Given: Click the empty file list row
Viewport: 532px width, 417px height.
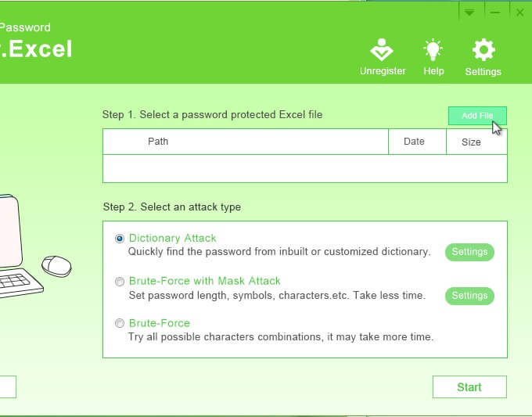Looking at the screenshot, I should 304,168.
